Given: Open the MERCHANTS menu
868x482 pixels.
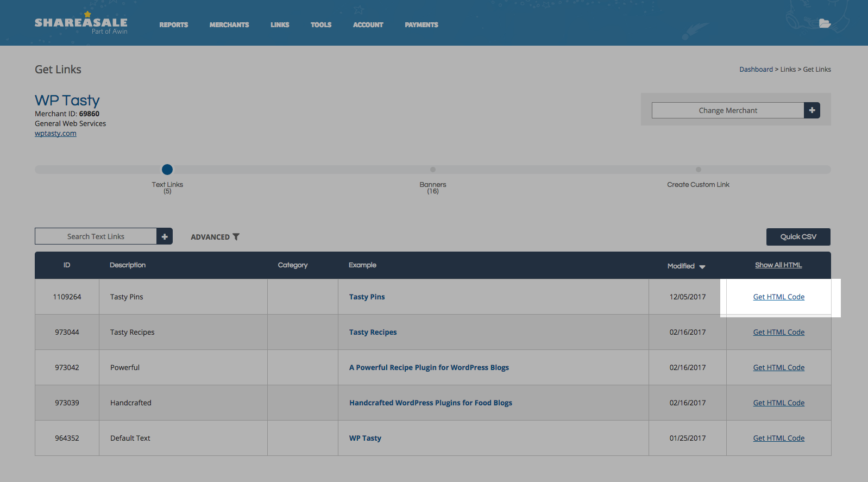Looking at the screenshot, I should click(229, 25).
